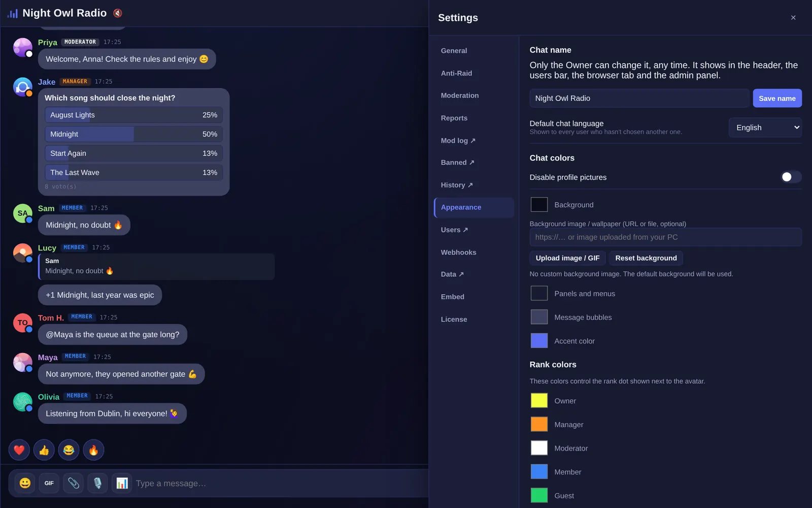Click the background image URL field
The image size is (812, 508).
click(666, 237)
